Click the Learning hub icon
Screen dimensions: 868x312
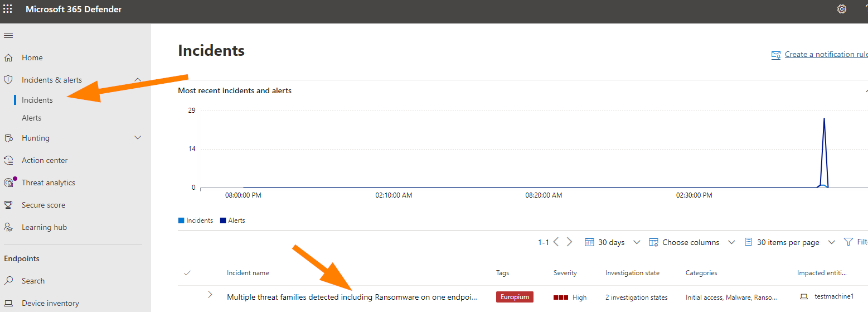pos(8,227)
